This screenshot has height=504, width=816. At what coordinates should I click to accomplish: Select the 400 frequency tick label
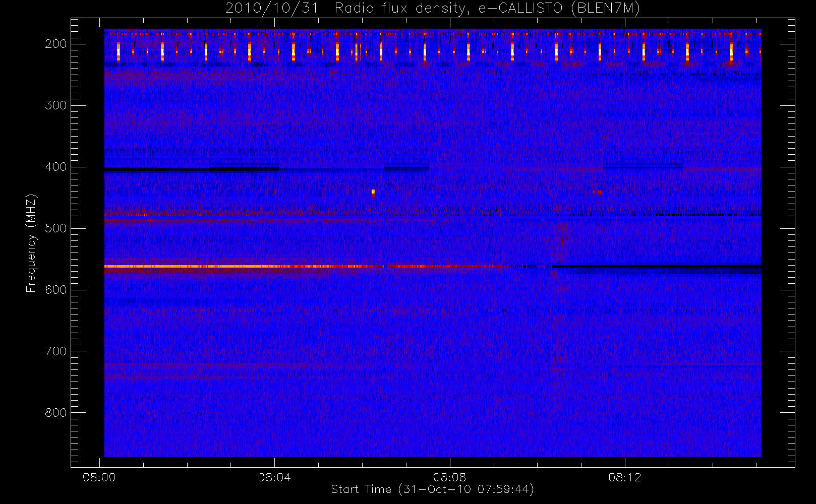click(x=56, y=167)
